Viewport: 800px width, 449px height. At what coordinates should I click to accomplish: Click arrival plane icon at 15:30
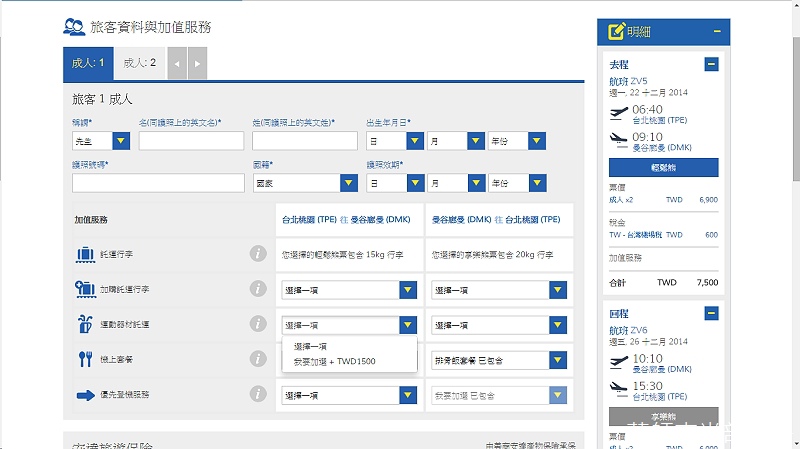coord(619,389)
